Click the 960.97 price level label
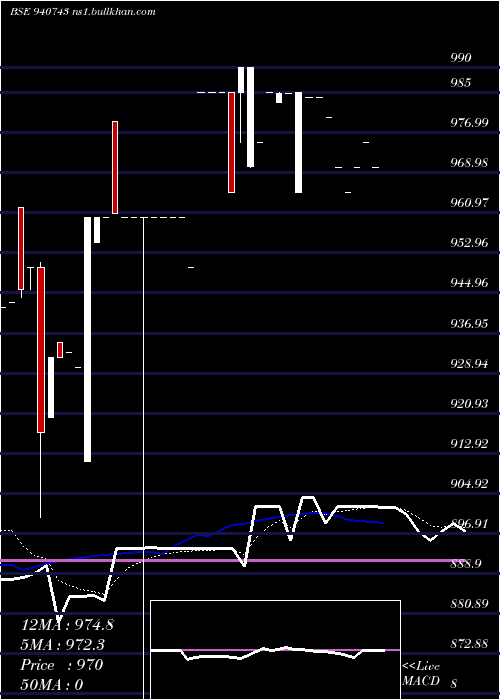500x700 pixels. coord(469,203)
